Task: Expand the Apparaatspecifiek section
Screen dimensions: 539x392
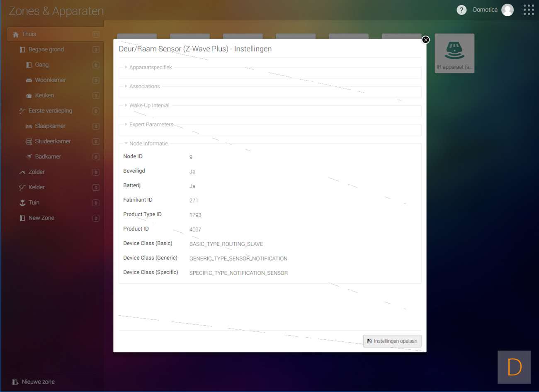Action: [x=148, y=67]
